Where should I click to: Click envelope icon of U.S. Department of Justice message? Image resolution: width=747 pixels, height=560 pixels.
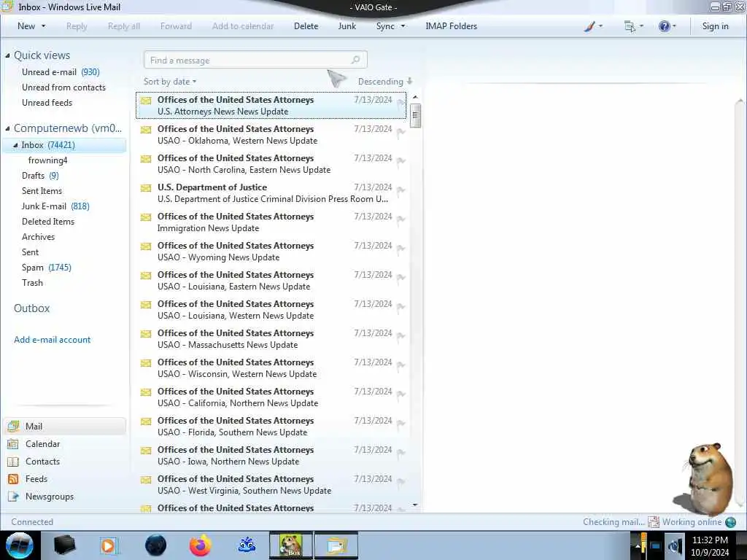click(x=146, y=188)
